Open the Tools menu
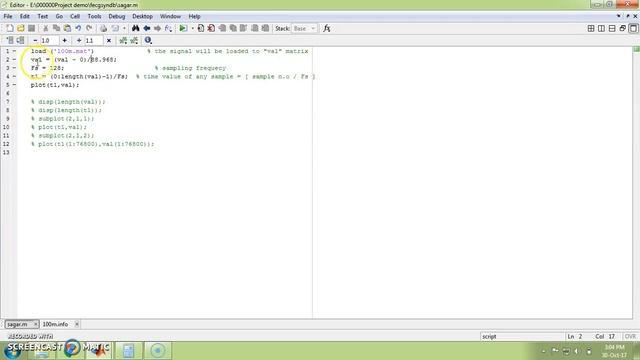The image size is (640, 360). click(x=94, y=16)
